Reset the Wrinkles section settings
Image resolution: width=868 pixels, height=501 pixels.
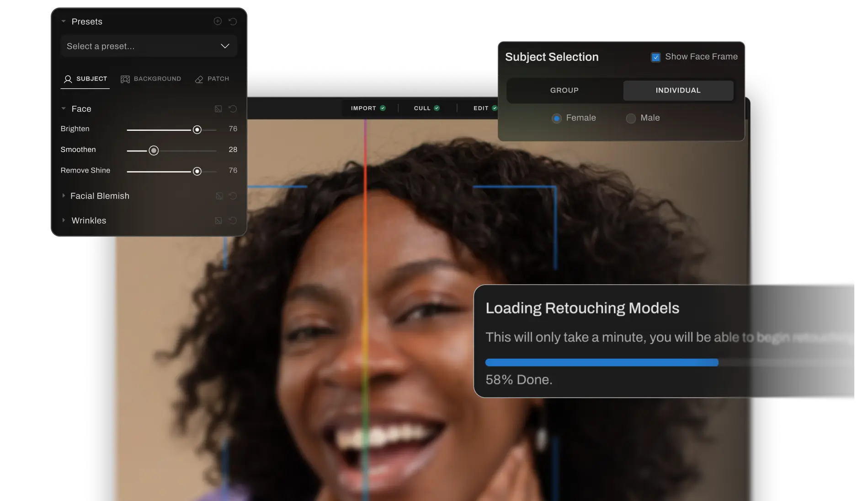[x=233, y=221]
